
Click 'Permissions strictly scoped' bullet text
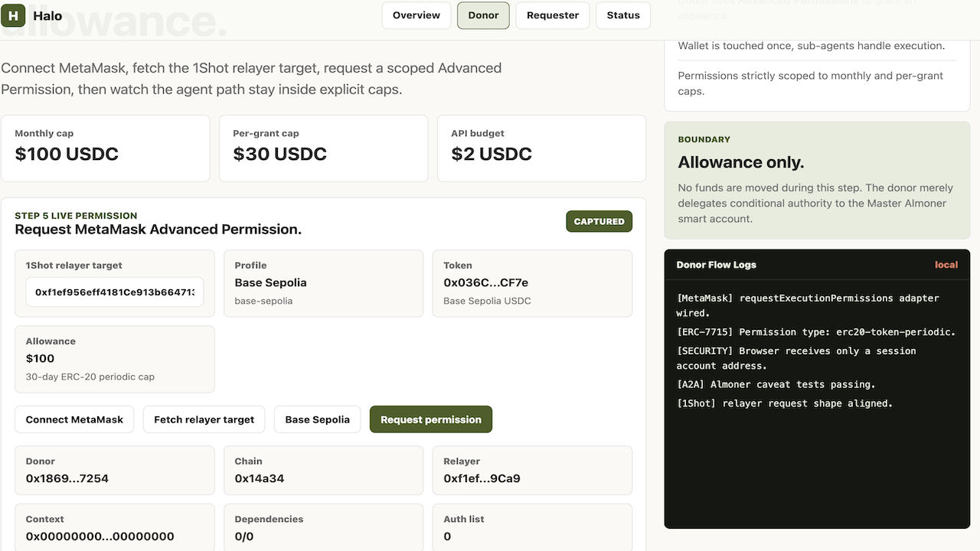pos(810,83)
